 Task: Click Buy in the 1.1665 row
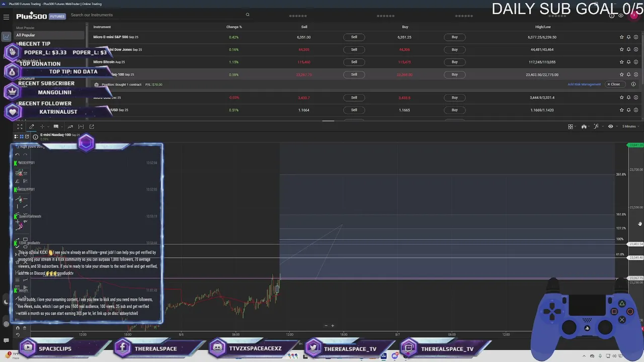454,110
